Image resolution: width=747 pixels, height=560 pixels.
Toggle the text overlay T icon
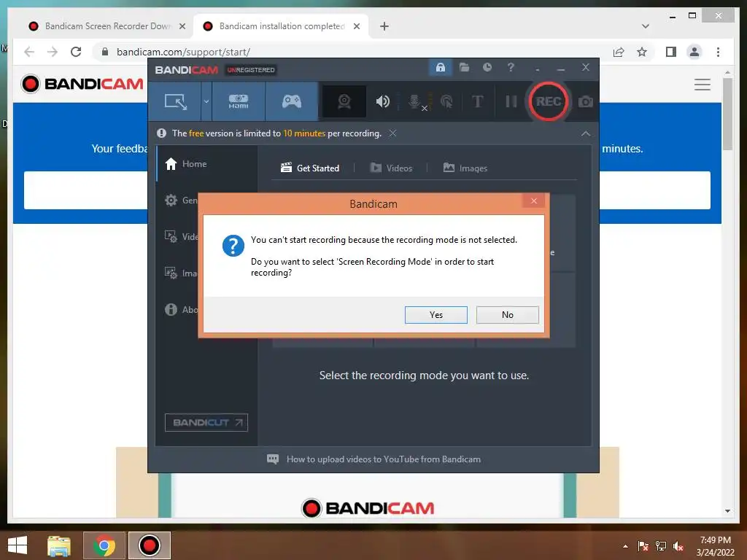477,101
